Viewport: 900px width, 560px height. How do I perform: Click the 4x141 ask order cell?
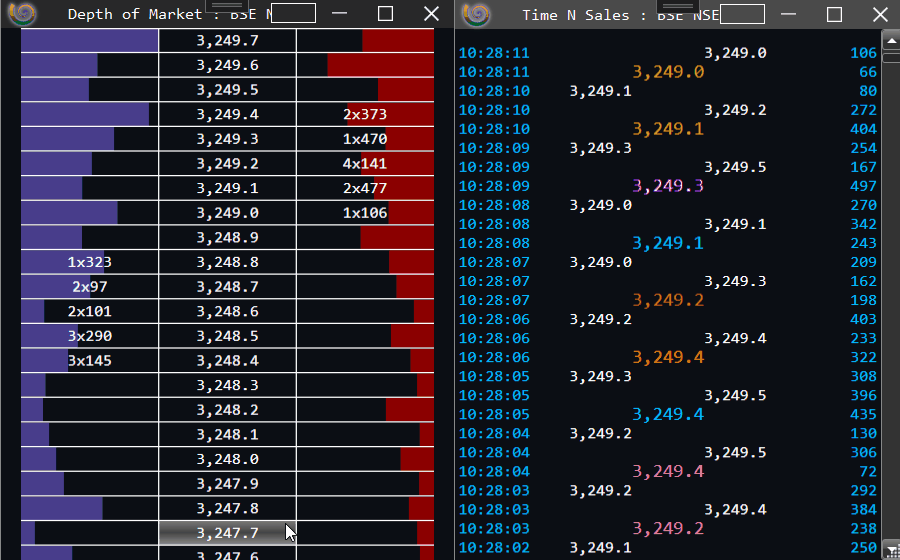tap(365, 164)
